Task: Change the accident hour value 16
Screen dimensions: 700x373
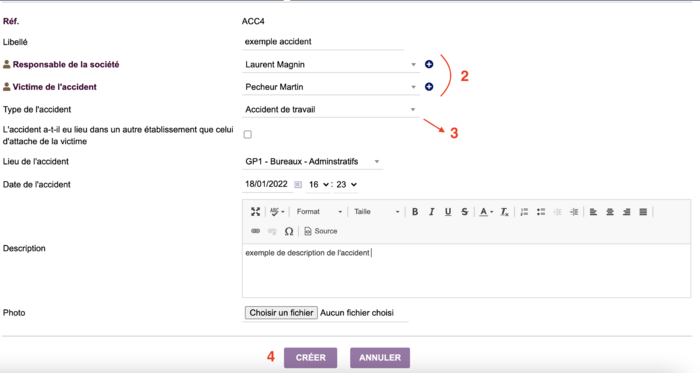Action: (318, 184)
